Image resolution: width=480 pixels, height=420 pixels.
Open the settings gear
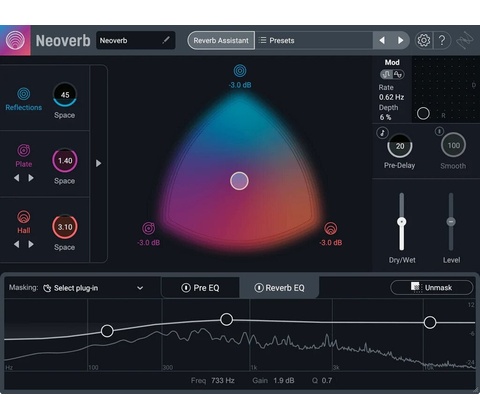pos(423,40)
